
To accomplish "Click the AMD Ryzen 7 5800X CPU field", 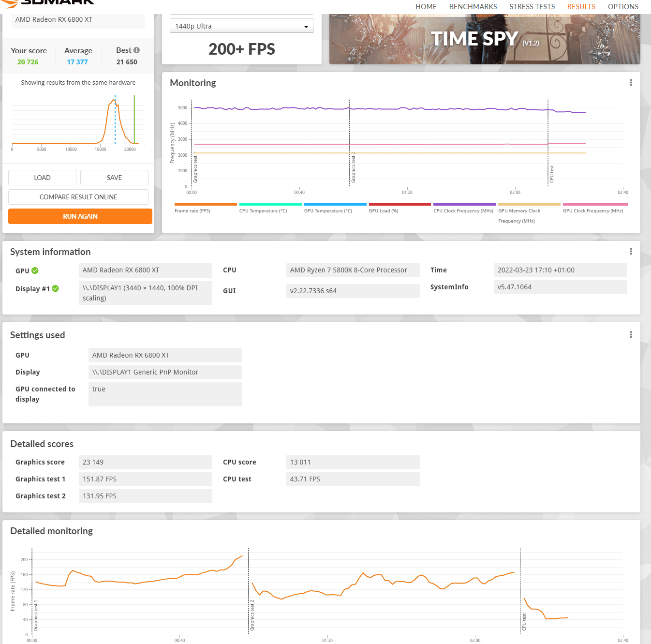I will (x=353, y=270).
